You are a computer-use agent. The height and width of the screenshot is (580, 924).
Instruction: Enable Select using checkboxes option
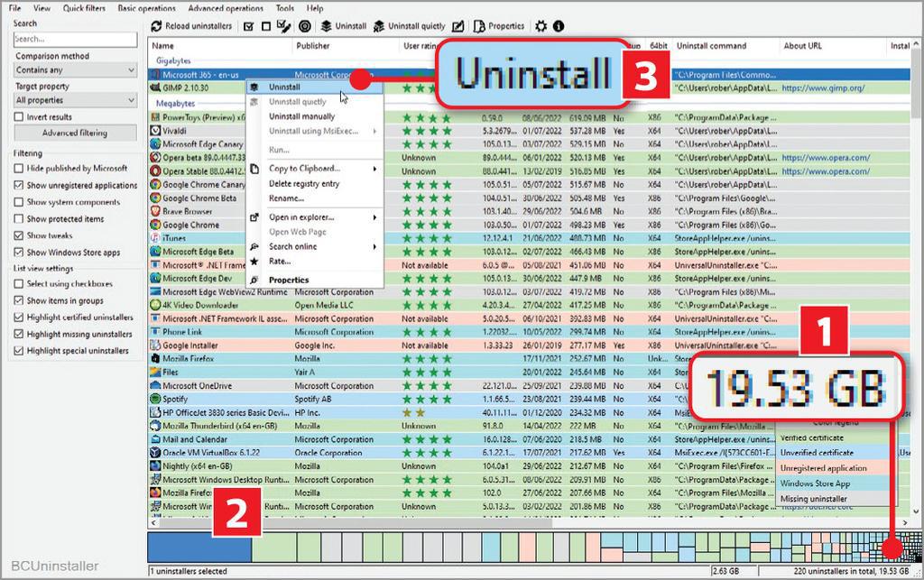[x=19, y=284]
